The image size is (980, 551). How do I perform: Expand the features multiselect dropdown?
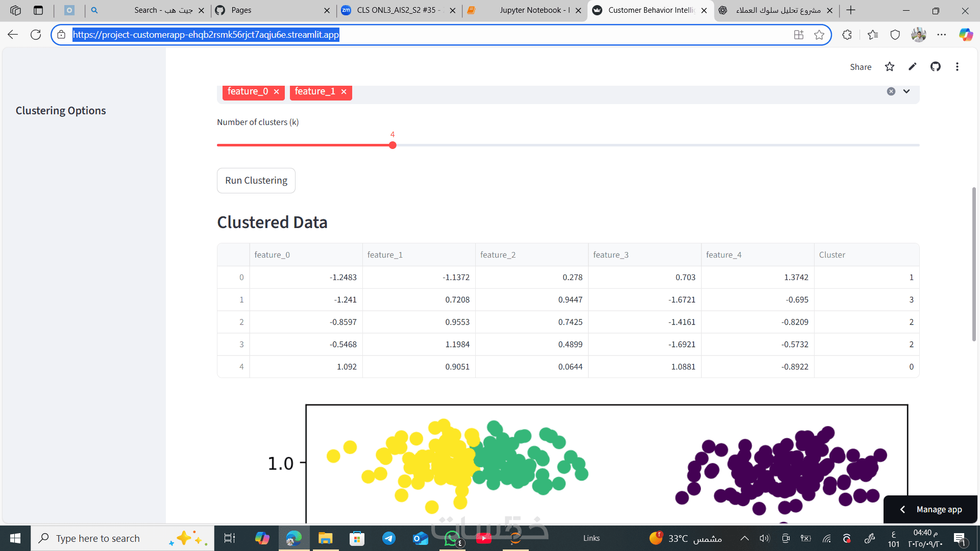pyautogui.click(x=906, y=91)
